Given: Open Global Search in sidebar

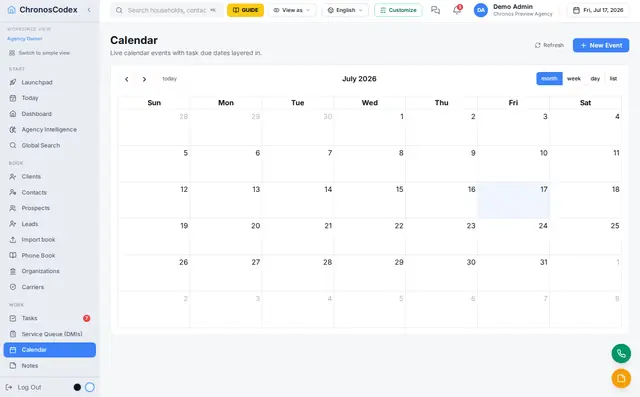Looking at the screenshot, I should coord(50,145).
